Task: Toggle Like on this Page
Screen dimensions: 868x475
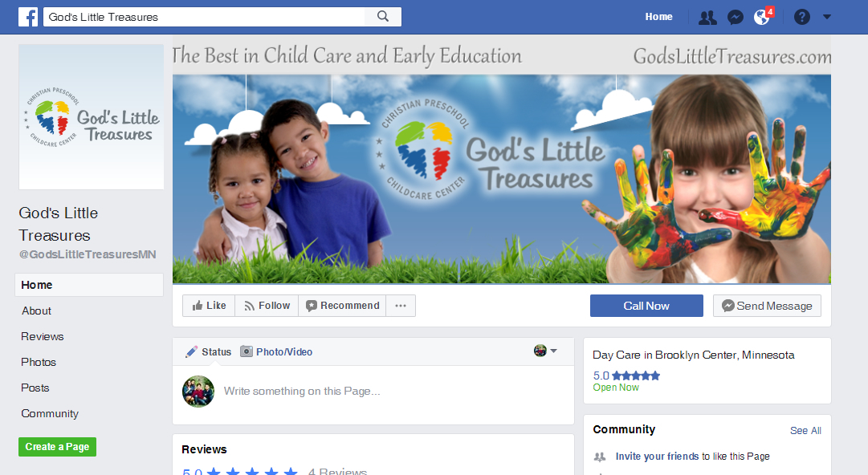Action: tap(210, 306)
